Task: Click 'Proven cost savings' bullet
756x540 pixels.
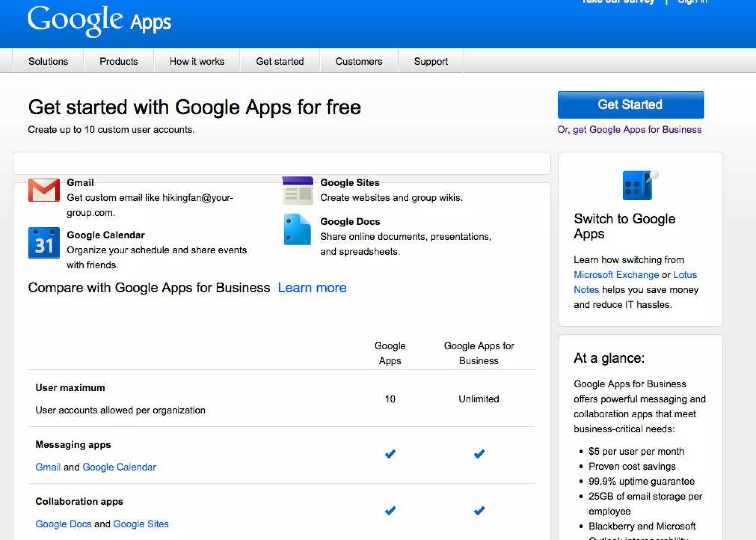Action: pos(632,466)
